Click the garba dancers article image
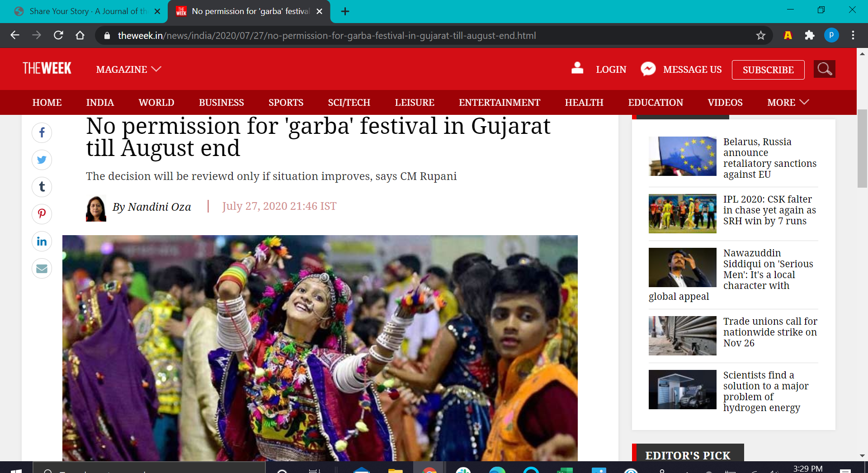The image size is (868, 473). tap(320, 347)
